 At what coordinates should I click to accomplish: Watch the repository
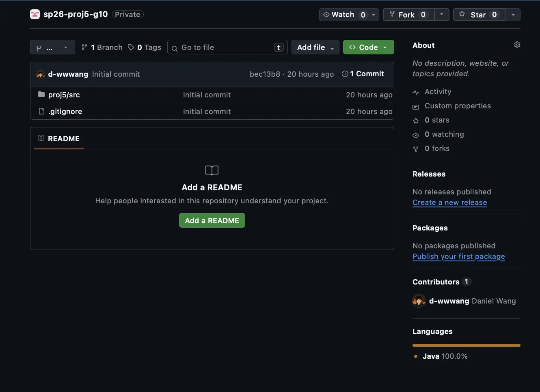point(342,15)
